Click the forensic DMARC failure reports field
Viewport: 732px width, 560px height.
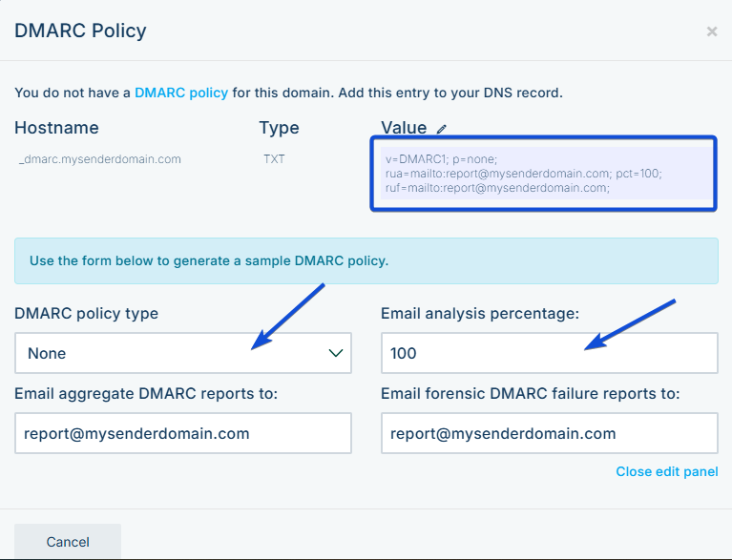pos(550,433)
